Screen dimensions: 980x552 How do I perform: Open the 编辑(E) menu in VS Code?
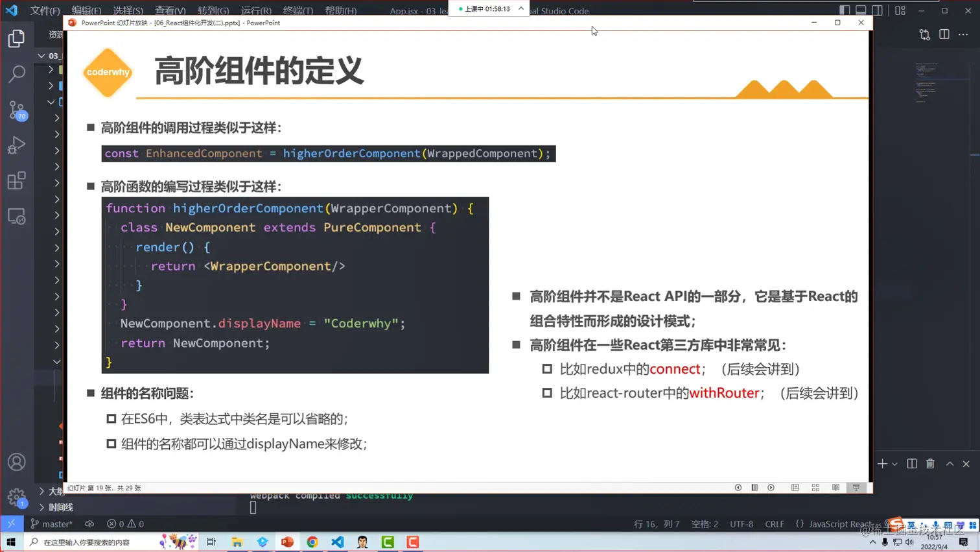pyautogui.click(x=86, y=10)
